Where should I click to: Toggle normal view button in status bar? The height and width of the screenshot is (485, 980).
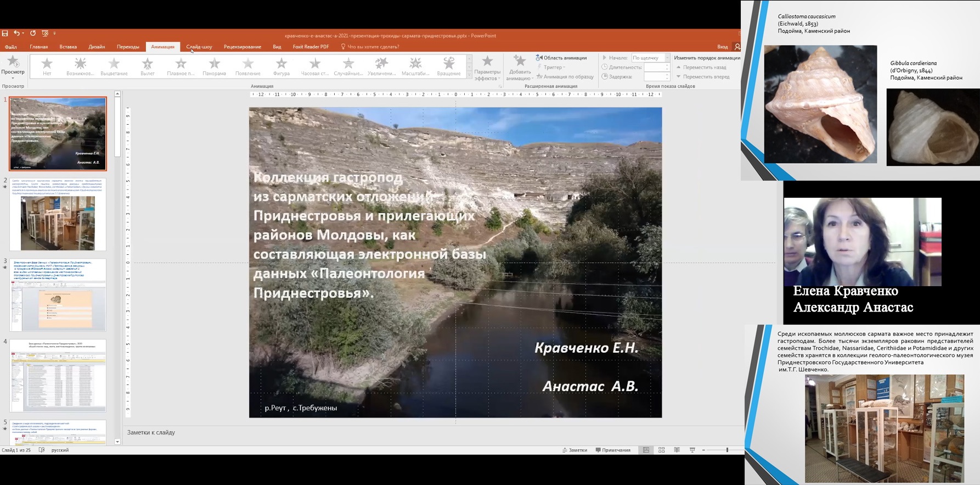coord(646,450)
